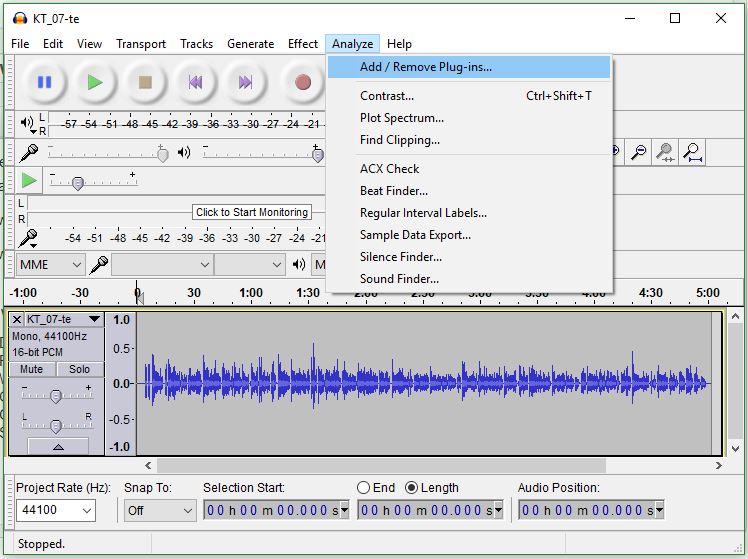Click speaker icon in device toolbar
The image size is (748, 559).
tap(299, 264)
